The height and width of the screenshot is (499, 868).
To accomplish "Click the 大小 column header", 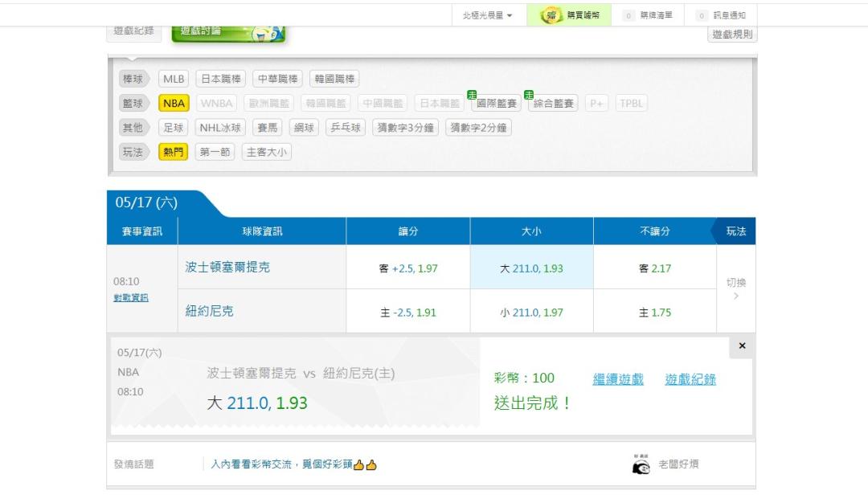I will click(531, 231).
